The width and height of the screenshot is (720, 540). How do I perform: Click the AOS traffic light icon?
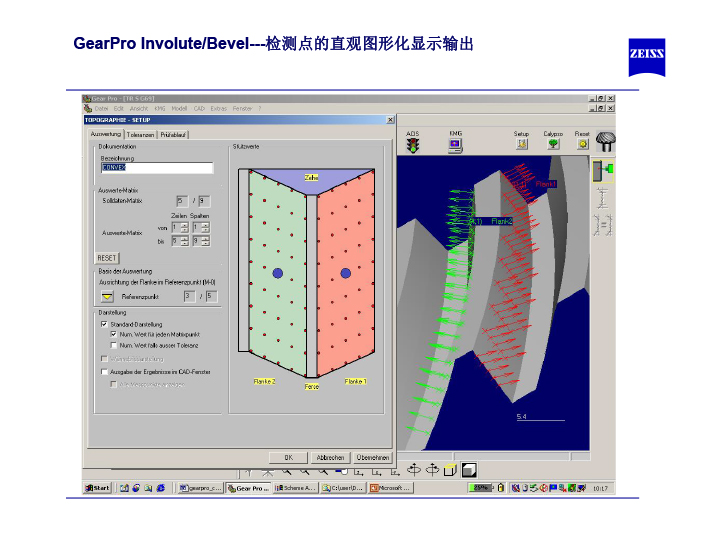(x=412, y=145)
